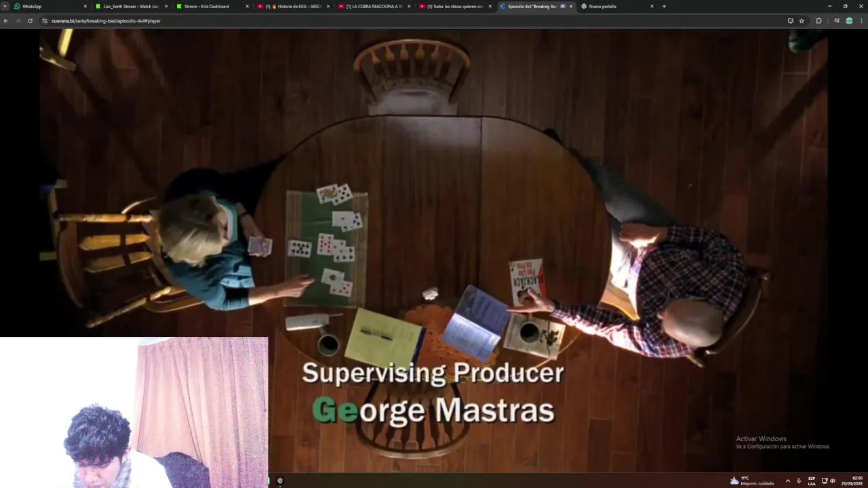Open the volume speaker tray icon
Viewport: 868px width, 488px height.
[833, 481]
